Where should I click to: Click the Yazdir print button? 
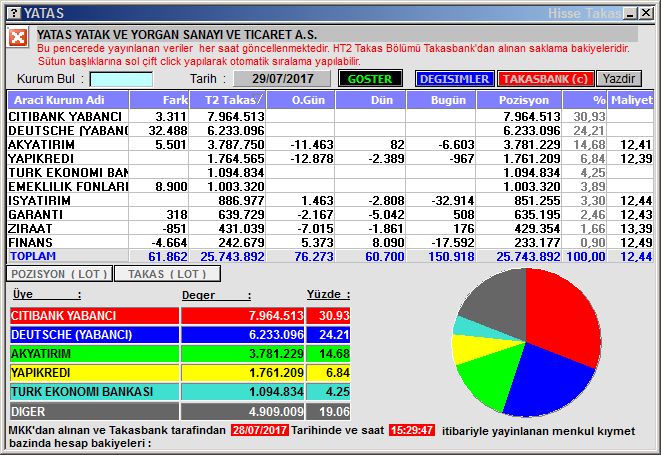click(x=619, y=79)
